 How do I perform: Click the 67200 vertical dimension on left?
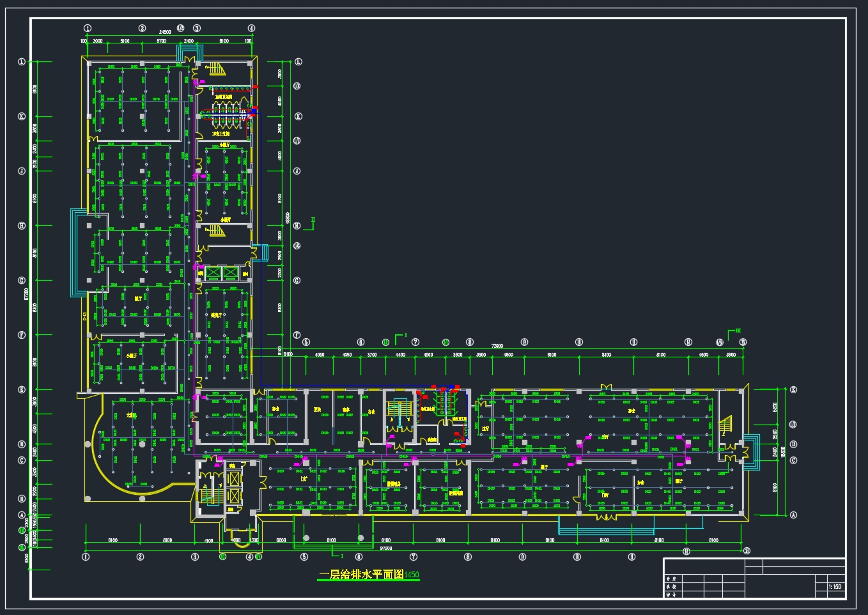pos(26,293)
